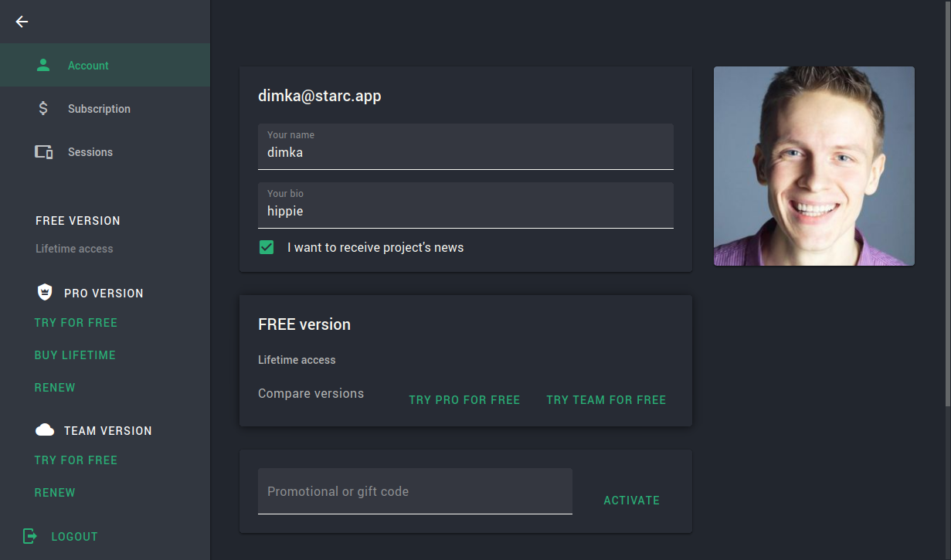Image resolution: width=951 pixels, height=560 pixels.
Task: Click TRY FOR FREE under PRO VERSION
Action: pyautogui.click(x=76, y=323)
